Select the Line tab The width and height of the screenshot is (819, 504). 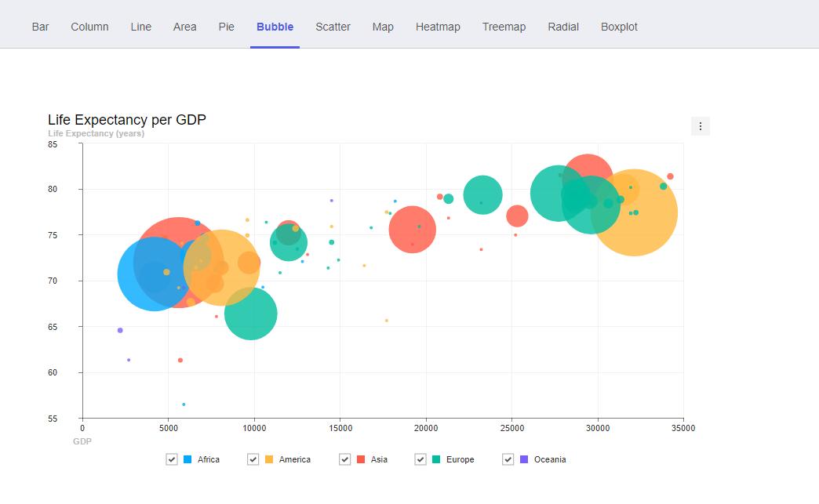141,27
